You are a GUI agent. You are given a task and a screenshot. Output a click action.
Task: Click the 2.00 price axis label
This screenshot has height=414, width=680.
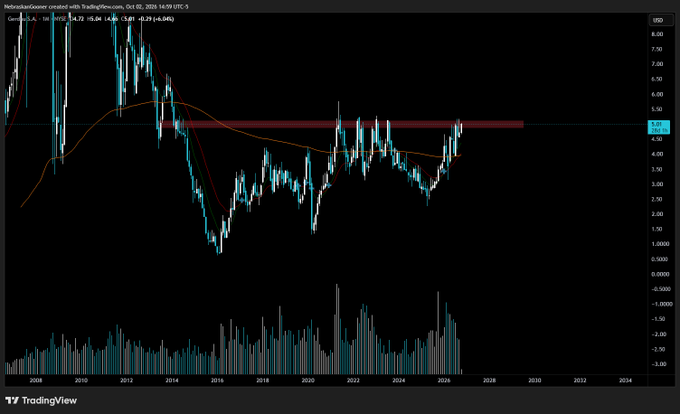point(657,214)
